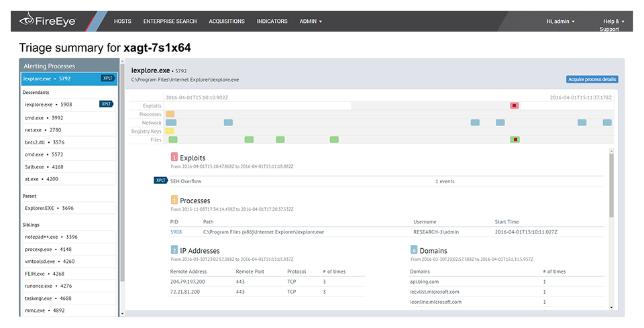Click the Username column header
This screenshot has height=328, width=644.
(425, 221)
